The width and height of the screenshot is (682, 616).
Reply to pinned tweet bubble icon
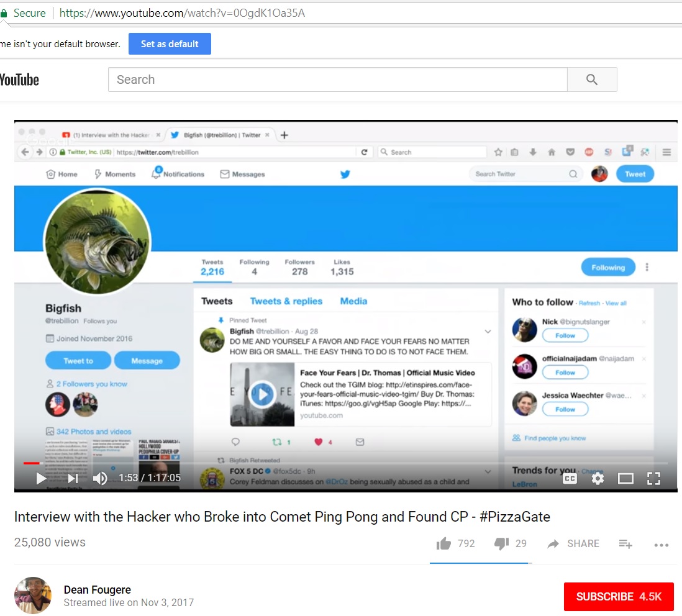(x=235, y=442)
